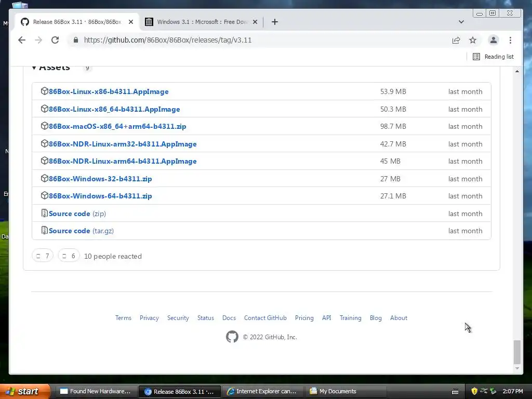Viewport: 532px width, 399px height.
Task: Click the browser forward arrow
Action: coord(38,40)
